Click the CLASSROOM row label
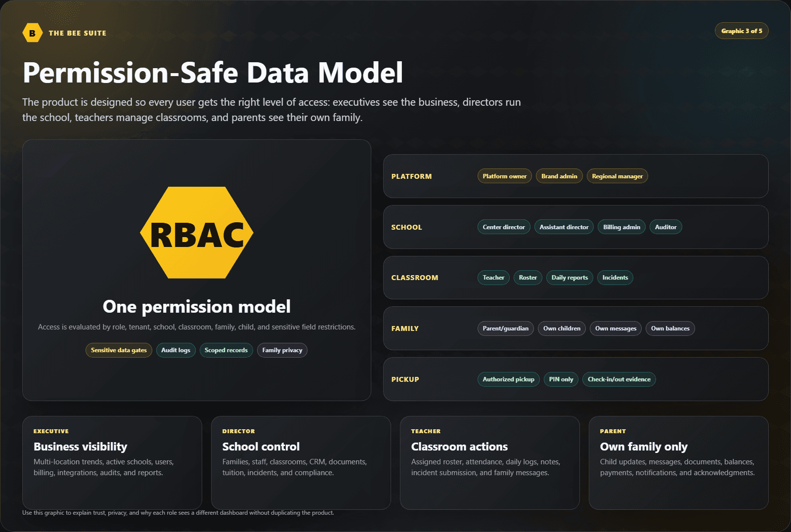 [x=414, y=278]
